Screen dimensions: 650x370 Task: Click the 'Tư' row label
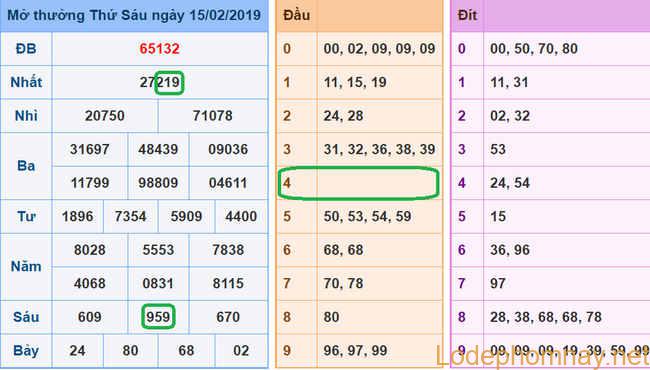point(26,216)
